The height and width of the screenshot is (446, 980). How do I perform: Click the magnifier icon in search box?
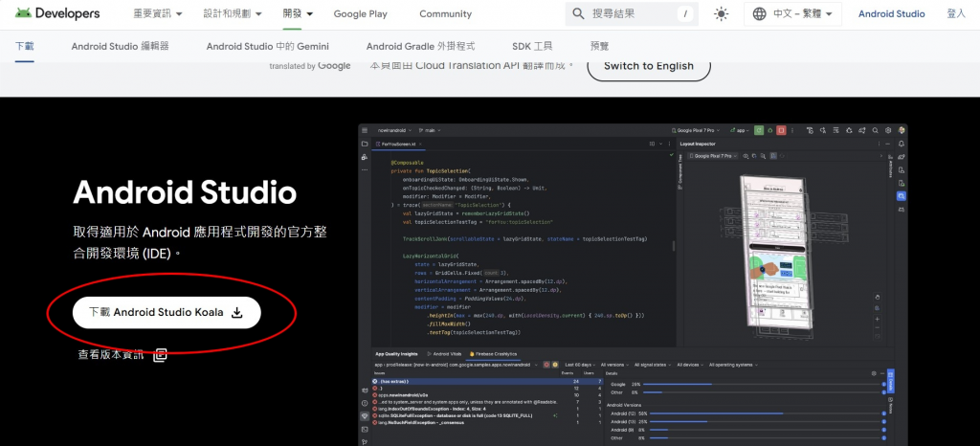579,13
